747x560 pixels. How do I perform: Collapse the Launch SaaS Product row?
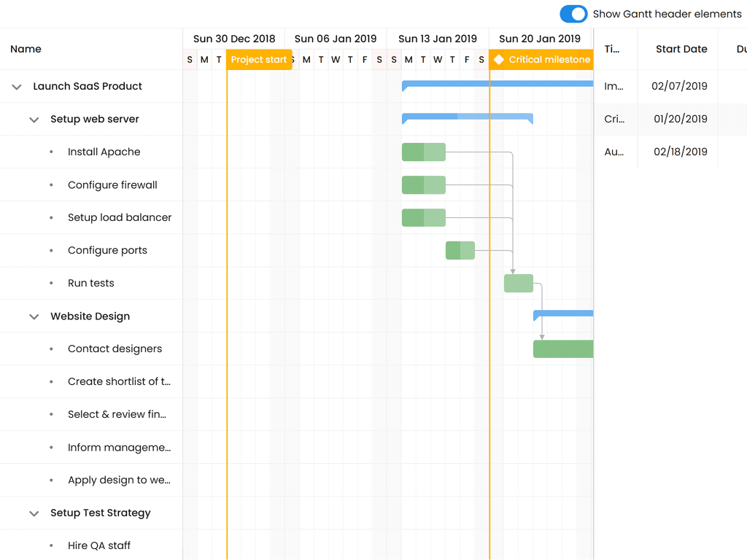17,87
